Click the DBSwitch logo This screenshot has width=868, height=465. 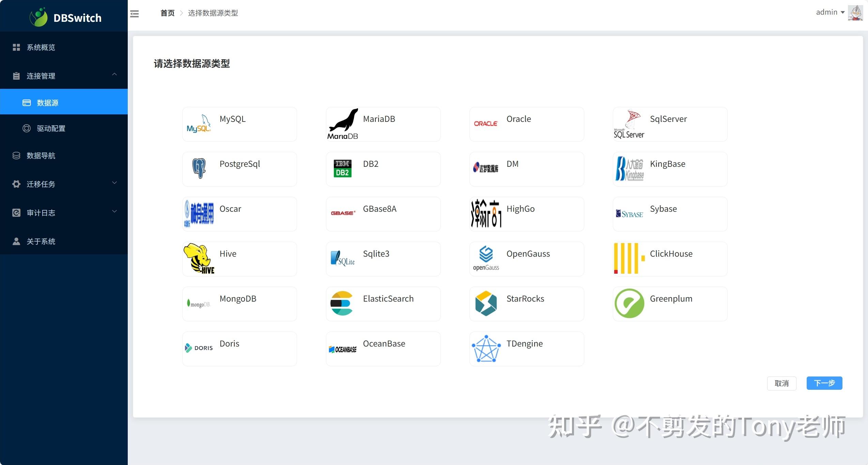point(65,16)
